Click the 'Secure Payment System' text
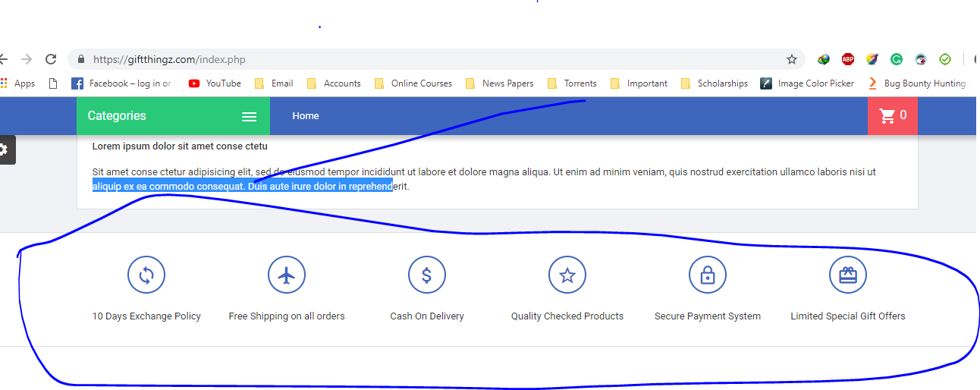The image size is (980, 390). pyautogui.click(x=708, y=316)
